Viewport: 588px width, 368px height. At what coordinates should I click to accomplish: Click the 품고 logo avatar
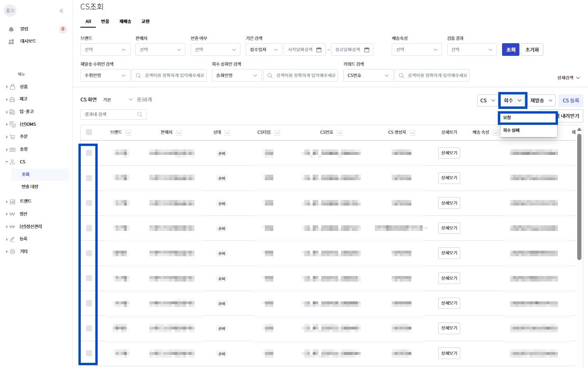coord(10,10)
